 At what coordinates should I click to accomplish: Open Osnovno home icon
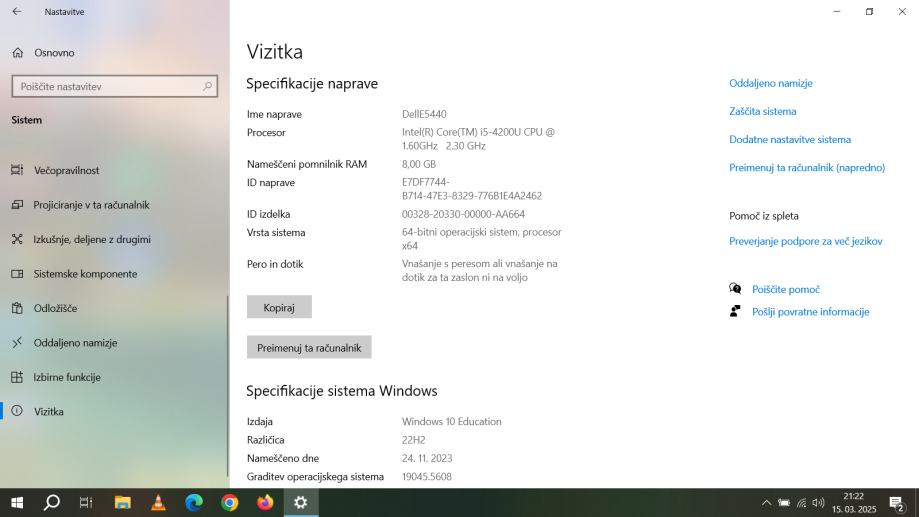pyautogui.click(x=18, y=53)
